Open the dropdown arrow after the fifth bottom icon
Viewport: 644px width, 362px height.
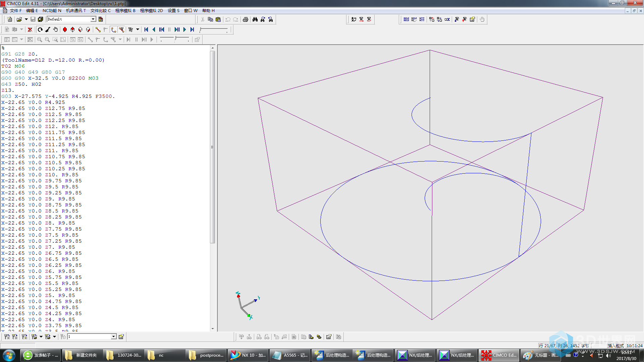(x=54, y=337)
